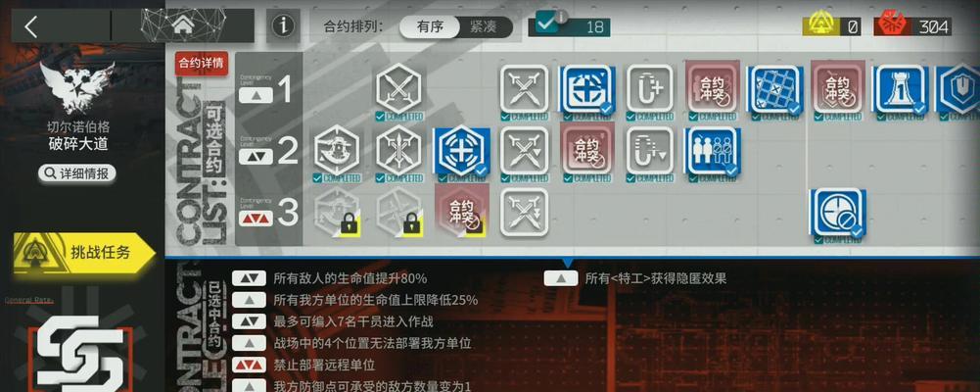Select the level 1 U+ magnet contract
Viewport: 980px width, 392px height.
point(650,89)
